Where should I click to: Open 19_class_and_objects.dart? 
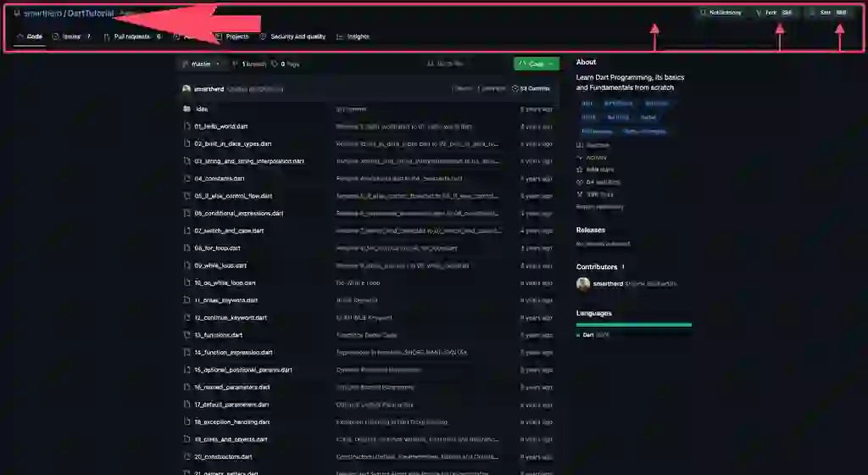231,439
